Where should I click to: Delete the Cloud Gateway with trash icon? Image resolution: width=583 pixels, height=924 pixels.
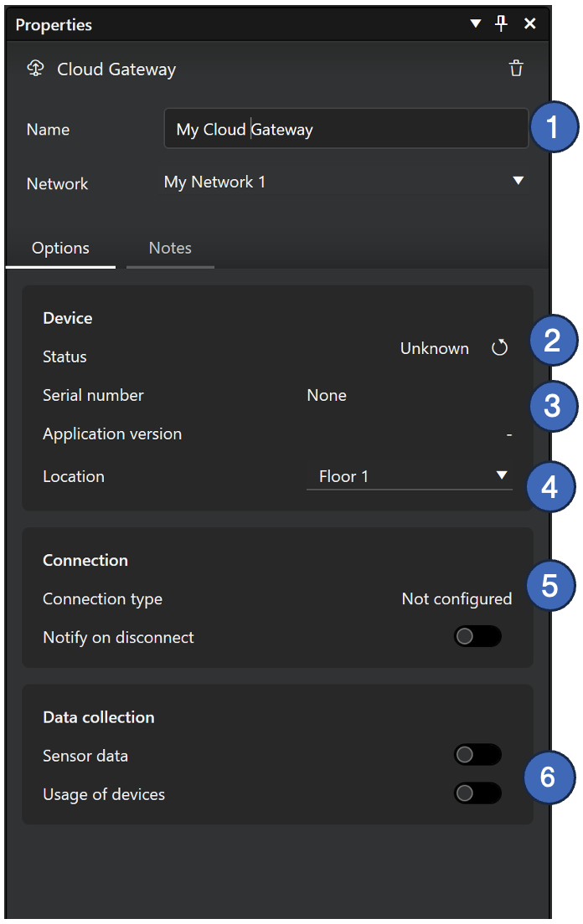point(516,69)
